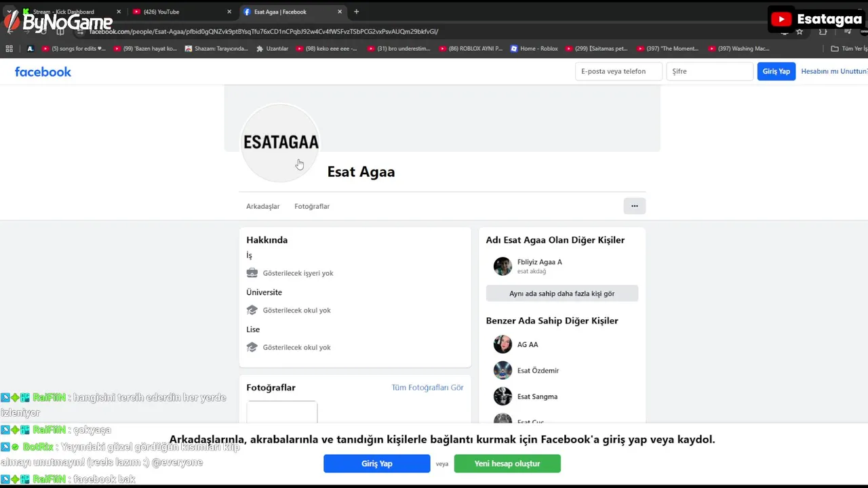The height and width of the screenshot is (488, 868).
Task: Click the esat akdağ subtitle text
Action: 532,271
